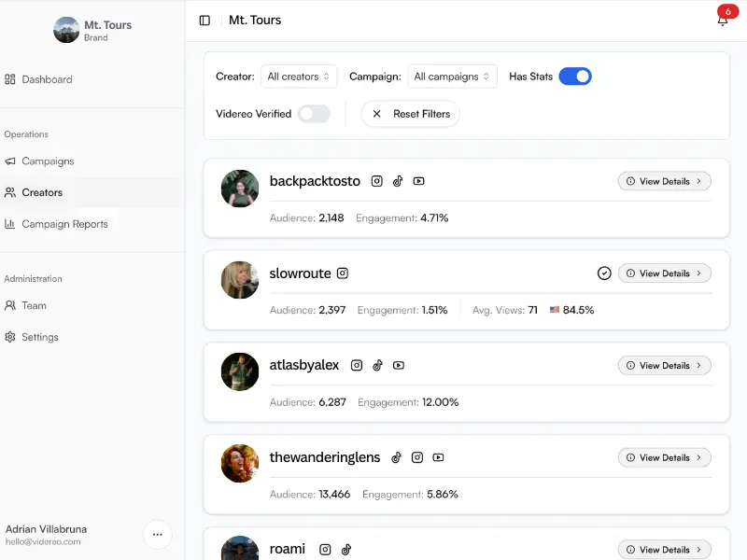Click the TikTok icon beside atlasbyalex

[377, 365]
